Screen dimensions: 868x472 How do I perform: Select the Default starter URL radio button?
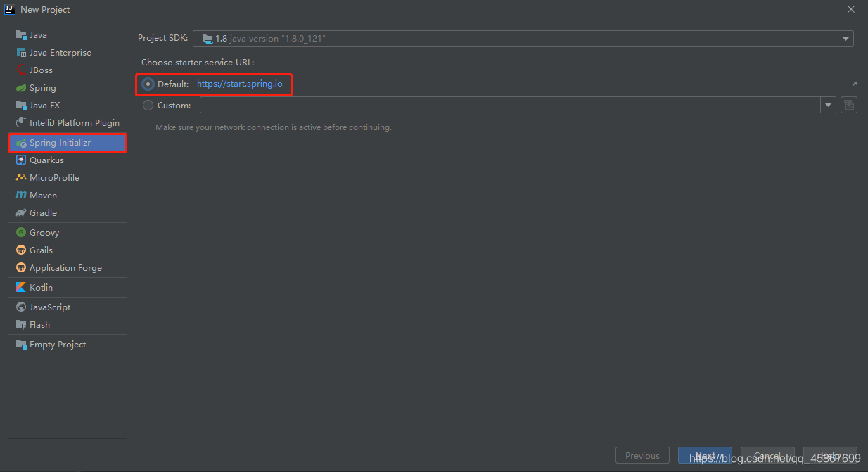coord(148,84)
